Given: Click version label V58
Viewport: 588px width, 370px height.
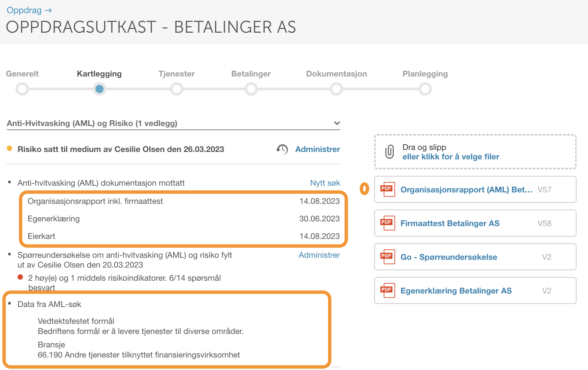Looking at the screenshot, I should coord(545,223).
